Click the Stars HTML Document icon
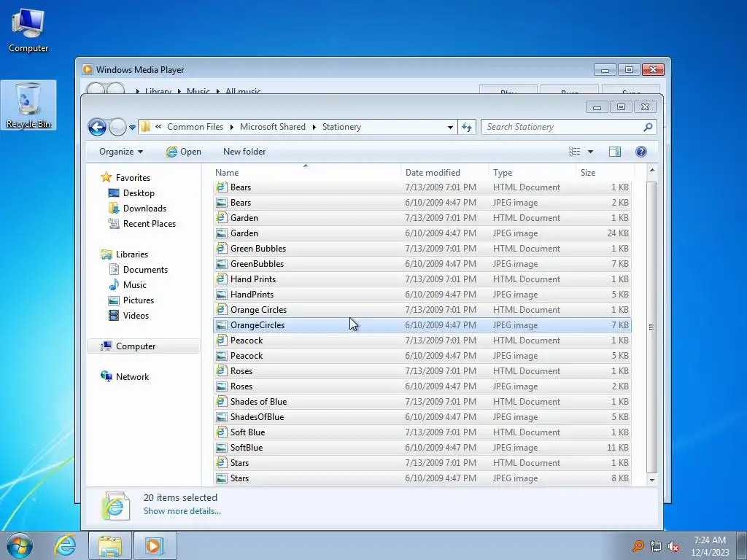 click(221, 463)
